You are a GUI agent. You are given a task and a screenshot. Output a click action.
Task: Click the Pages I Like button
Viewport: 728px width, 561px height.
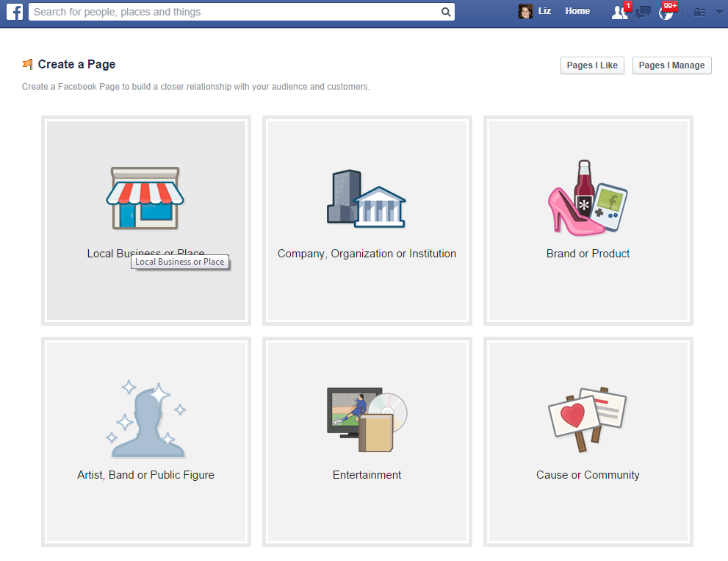click(591, 65)
